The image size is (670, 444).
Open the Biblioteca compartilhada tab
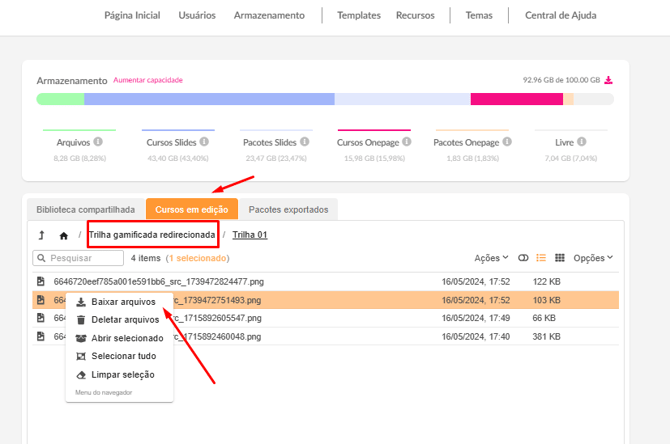coord(85,210)
